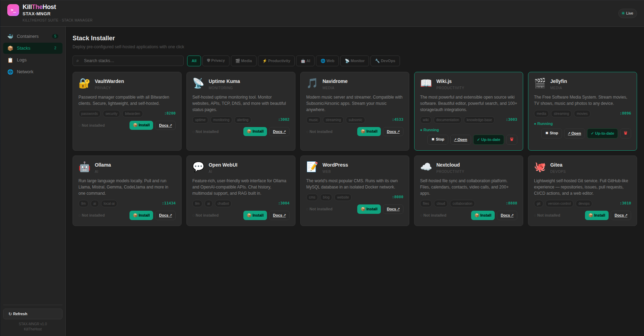Click the Gitea octopus icon
This screenshot has height=336, width=644.
540,167
